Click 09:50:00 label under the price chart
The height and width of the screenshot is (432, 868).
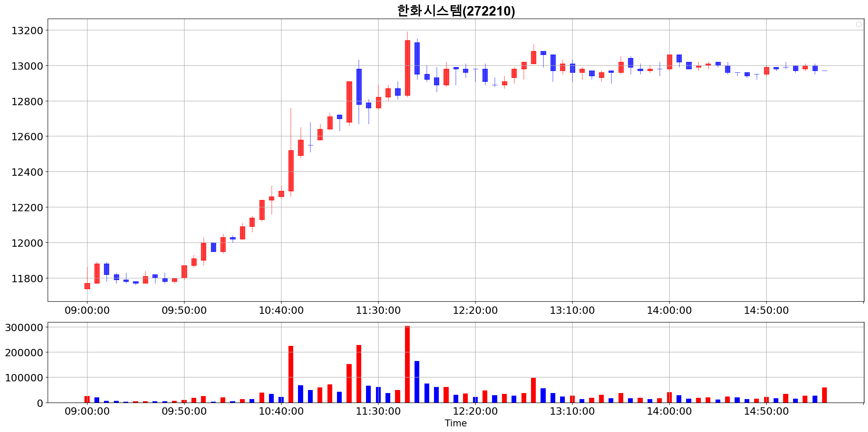[x=184, y=310]
